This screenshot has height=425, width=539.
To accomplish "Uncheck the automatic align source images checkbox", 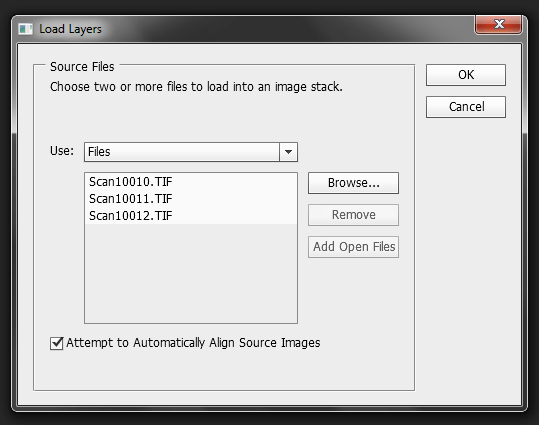I will 56,343.
